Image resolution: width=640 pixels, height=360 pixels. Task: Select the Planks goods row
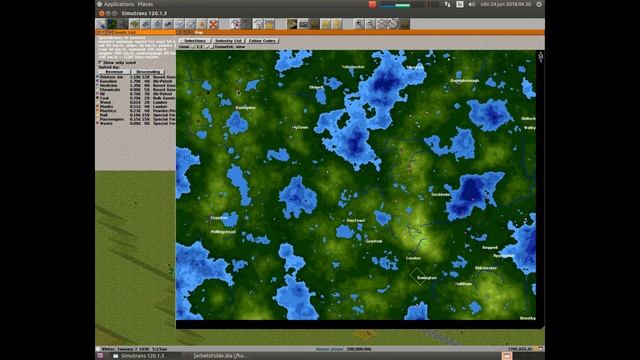136,107
